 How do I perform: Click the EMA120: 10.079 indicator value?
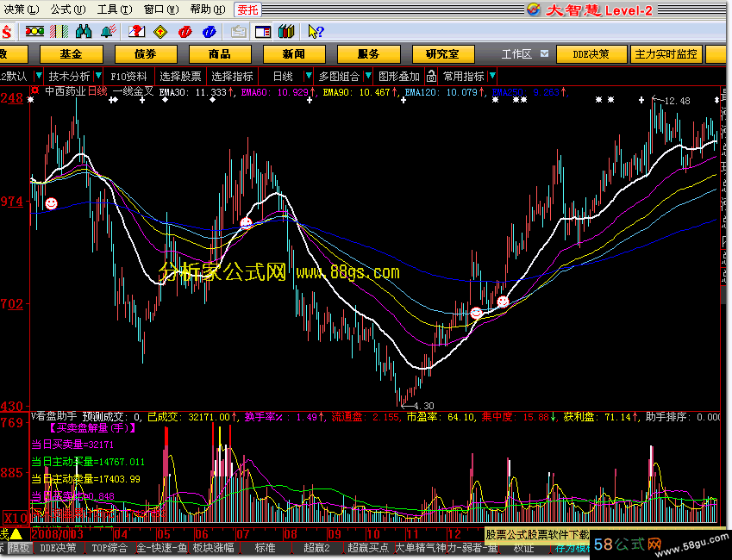tap(441, 92)
